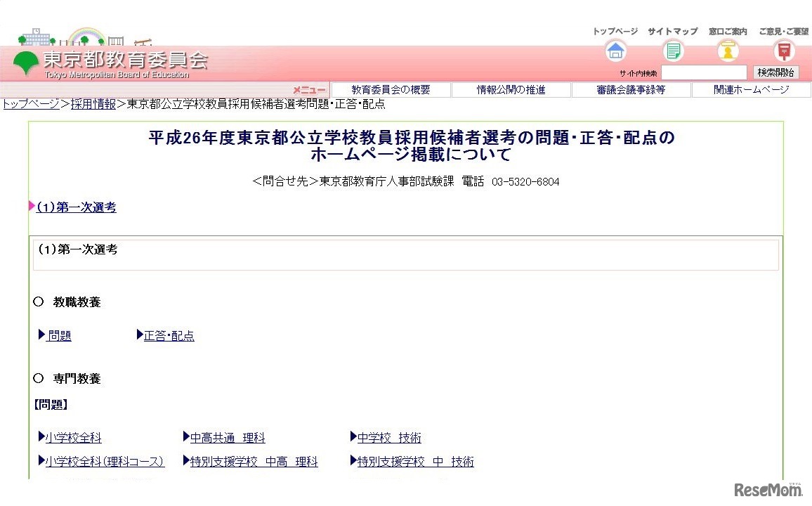Open the red メニュー button
Image resolution: width=812 pixels, height=506 pixels.
pyautogui.click(x=310, y=91)
